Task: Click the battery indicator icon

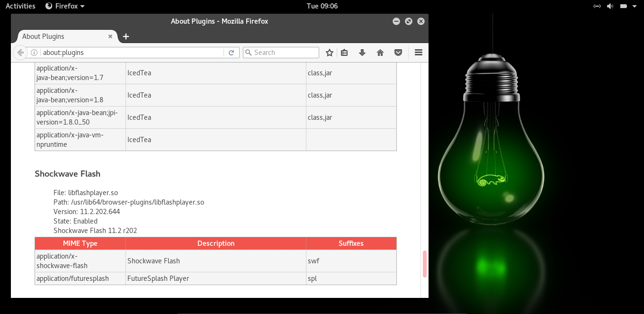Action: [x=624, y=6]
